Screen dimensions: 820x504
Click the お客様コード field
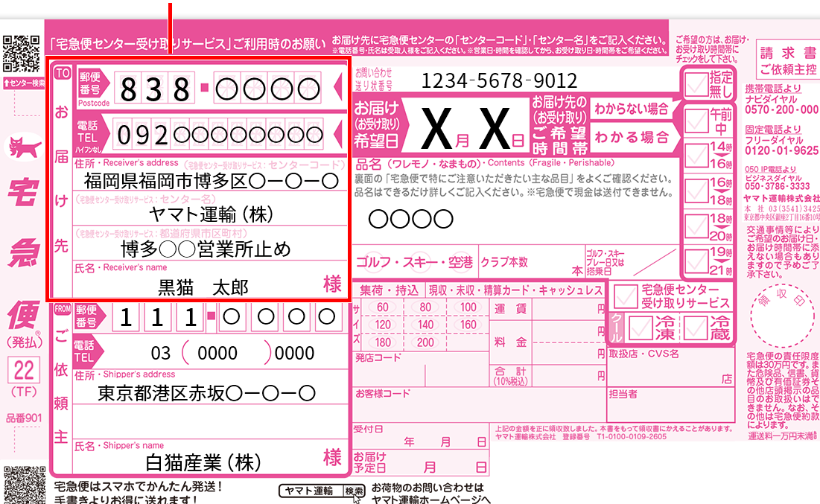[478, 405]
